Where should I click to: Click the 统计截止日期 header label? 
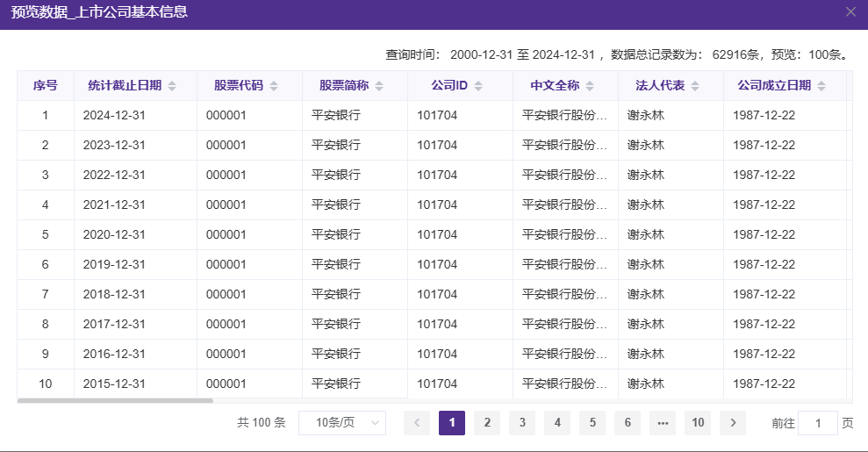pos(125,86)
